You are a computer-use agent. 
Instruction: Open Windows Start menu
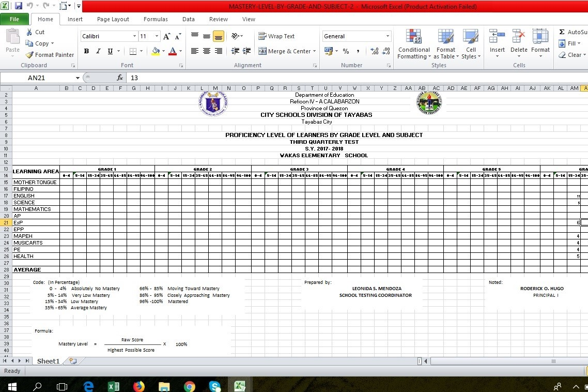pyautogui.click(x=12, y=386)
